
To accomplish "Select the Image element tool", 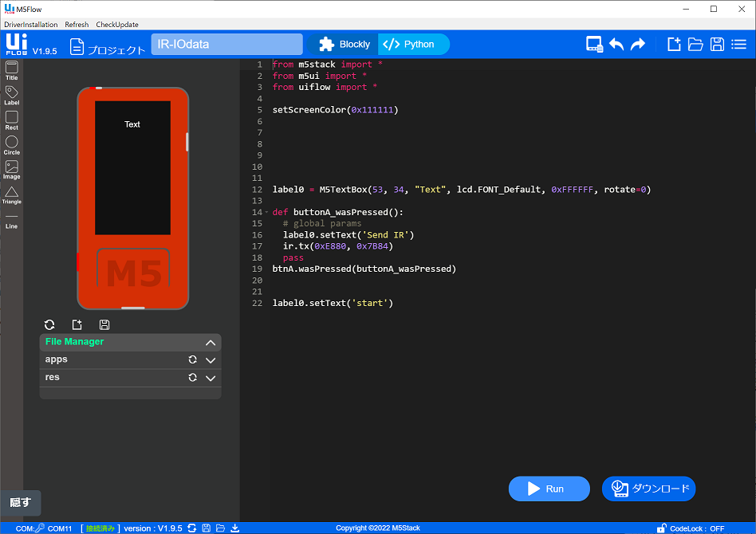I will click(12, 170).
